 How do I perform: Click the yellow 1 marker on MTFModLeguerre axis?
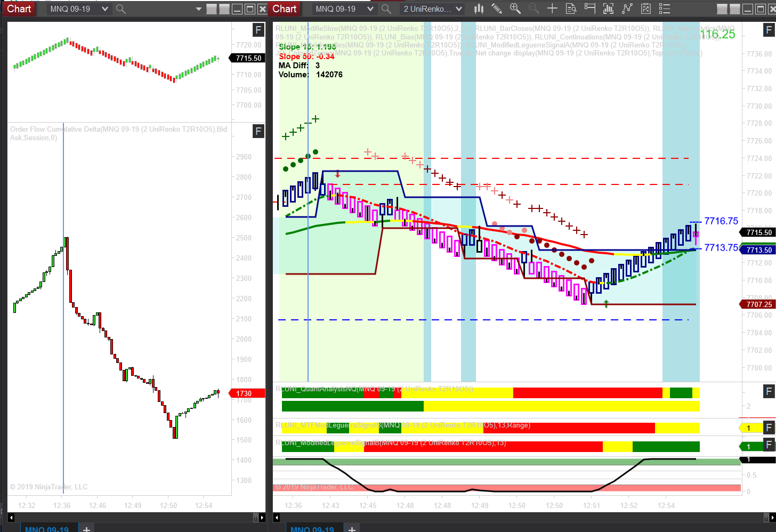pos(751,428)
